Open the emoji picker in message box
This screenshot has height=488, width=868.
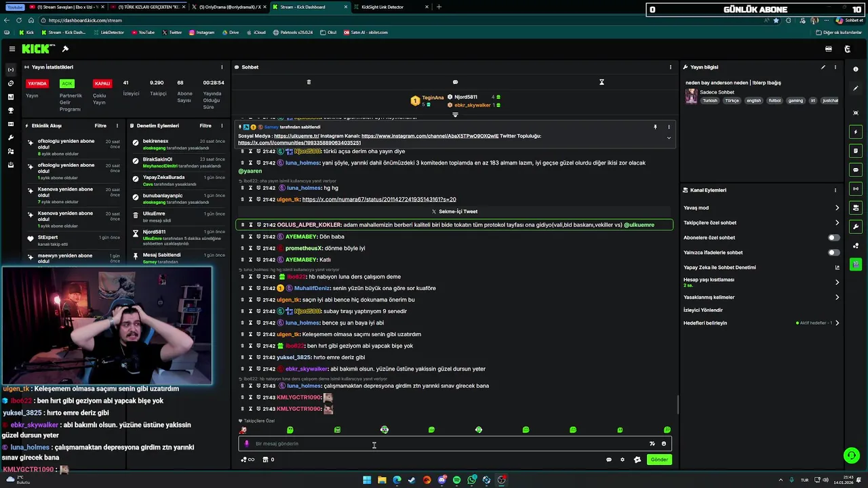pos(664,444)
